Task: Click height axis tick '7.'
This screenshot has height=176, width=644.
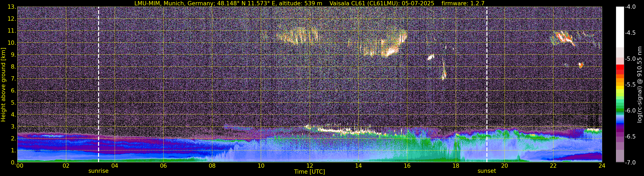Action: click(x=13, y=79)
